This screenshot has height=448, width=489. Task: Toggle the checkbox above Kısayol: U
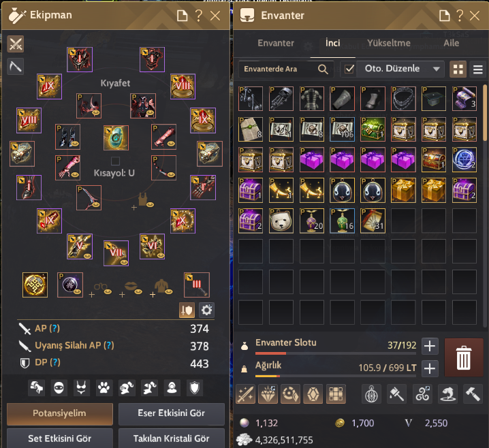tap(115, 161)
